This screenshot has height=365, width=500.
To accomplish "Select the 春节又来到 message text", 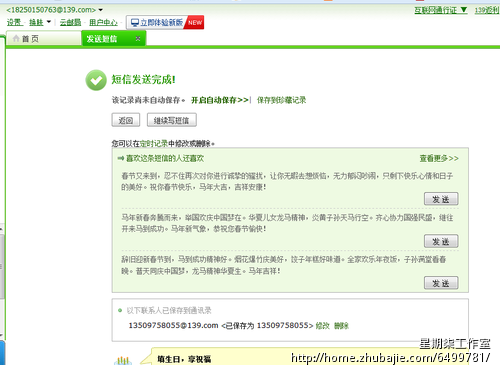I will 287,181.
